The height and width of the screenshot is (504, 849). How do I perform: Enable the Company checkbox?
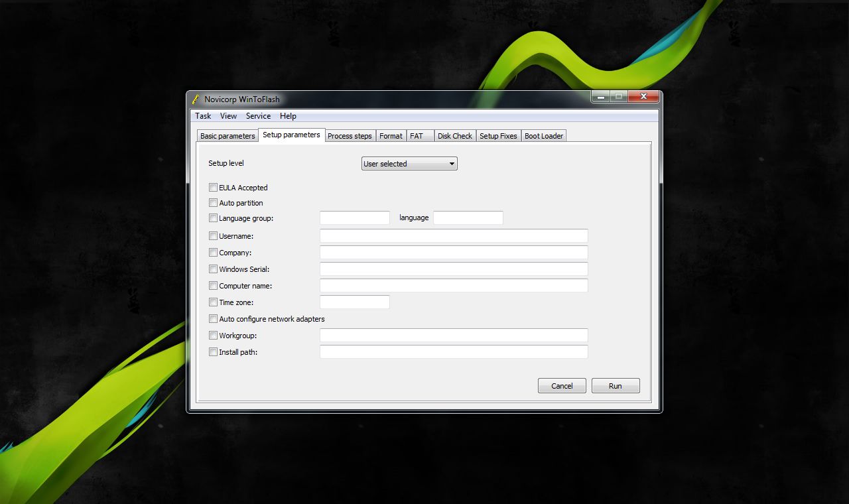[213, 253]
